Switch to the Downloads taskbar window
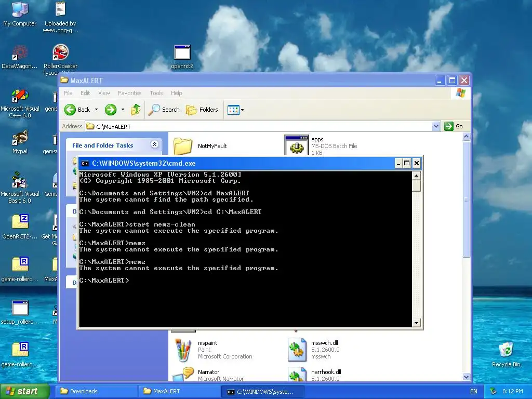Image resolution: width=532 pixels, height=399 pixels. coord(96,391)
